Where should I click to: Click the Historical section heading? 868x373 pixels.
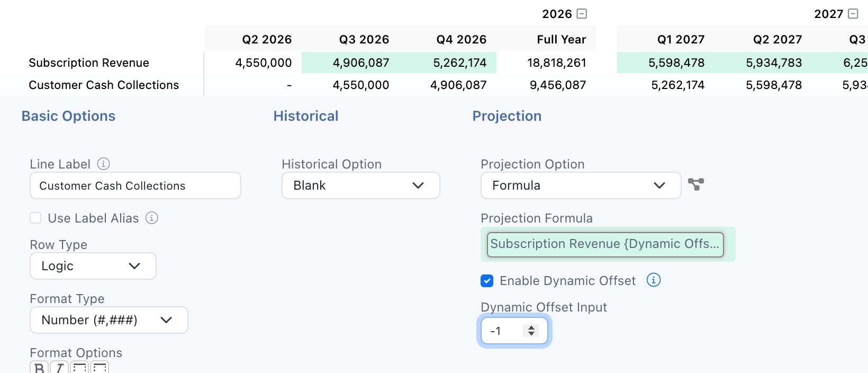tap(306, 116)
